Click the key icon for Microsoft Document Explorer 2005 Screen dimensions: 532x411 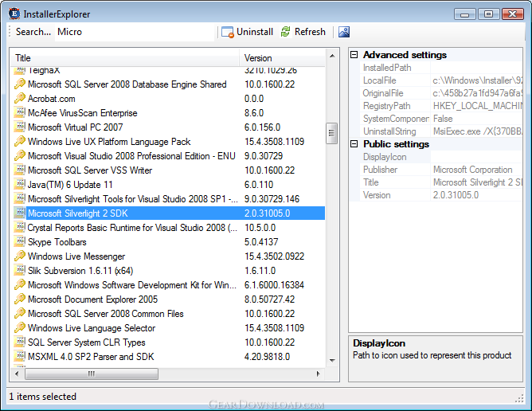(x=20, y=299)
